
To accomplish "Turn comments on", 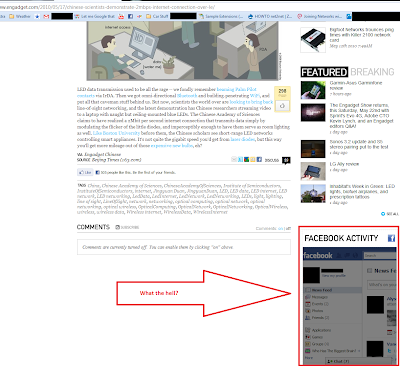I will 280,229.
